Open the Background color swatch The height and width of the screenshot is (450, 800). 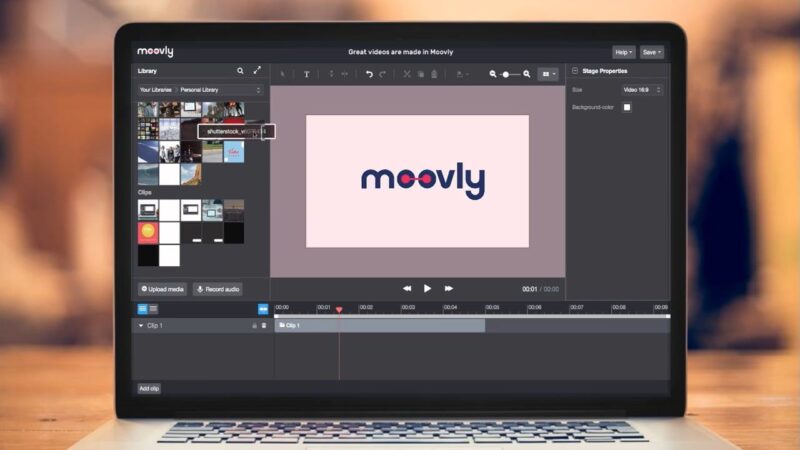[627, 107]
